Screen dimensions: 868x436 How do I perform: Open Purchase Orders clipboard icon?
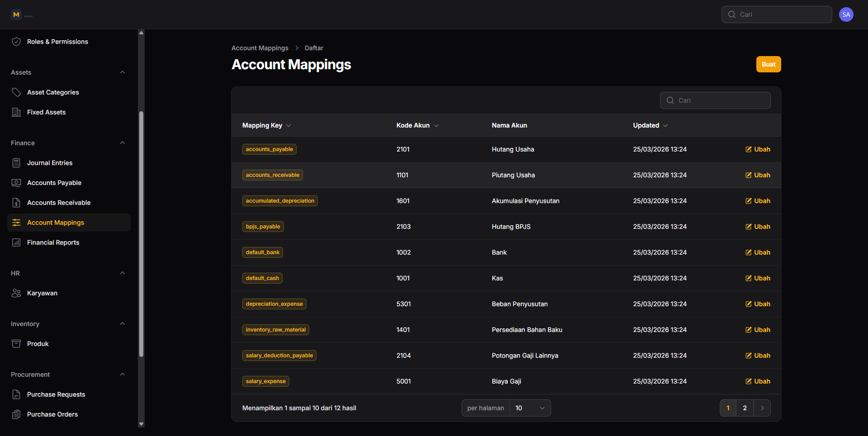click(x=16, y=414)
